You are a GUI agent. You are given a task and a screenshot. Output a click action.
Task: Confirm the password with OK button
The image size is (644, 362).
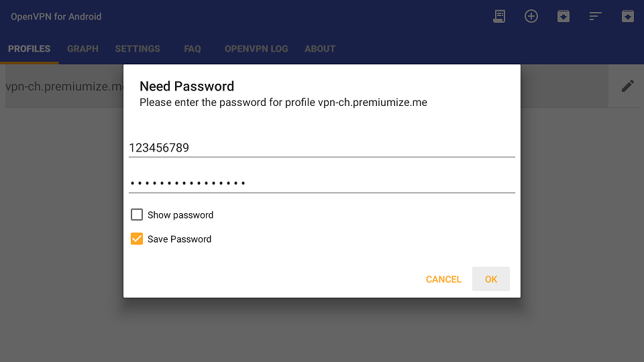coord(491,279)
